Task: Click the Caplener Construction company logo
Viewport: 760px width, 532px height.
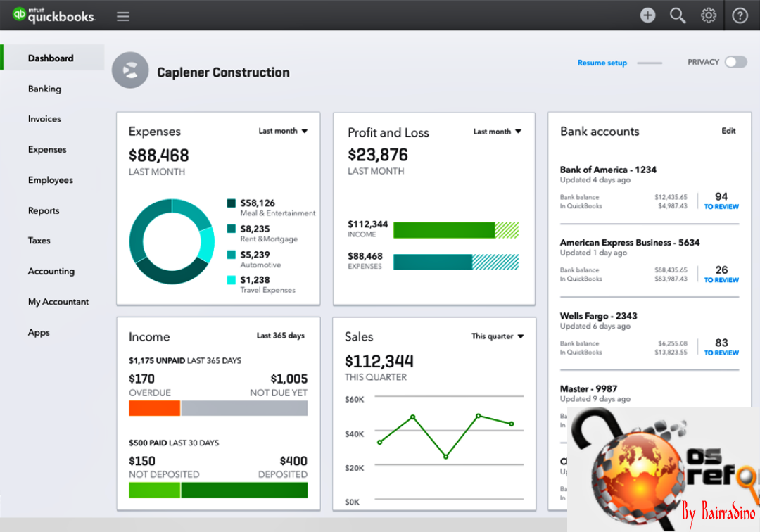Action: point(130,70)
